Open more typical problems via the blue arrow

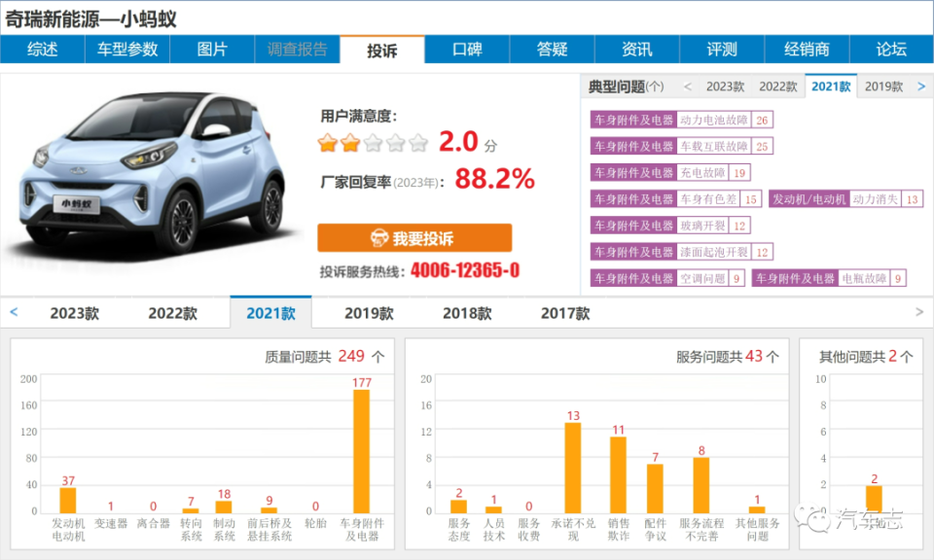pos(920,86)
